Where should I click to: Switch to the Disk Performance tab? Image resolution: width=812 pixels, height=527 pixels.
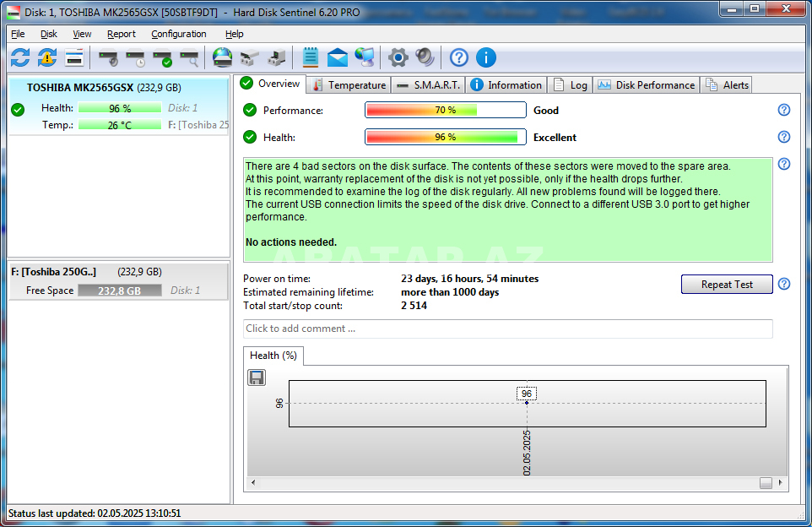coord(647,85)
